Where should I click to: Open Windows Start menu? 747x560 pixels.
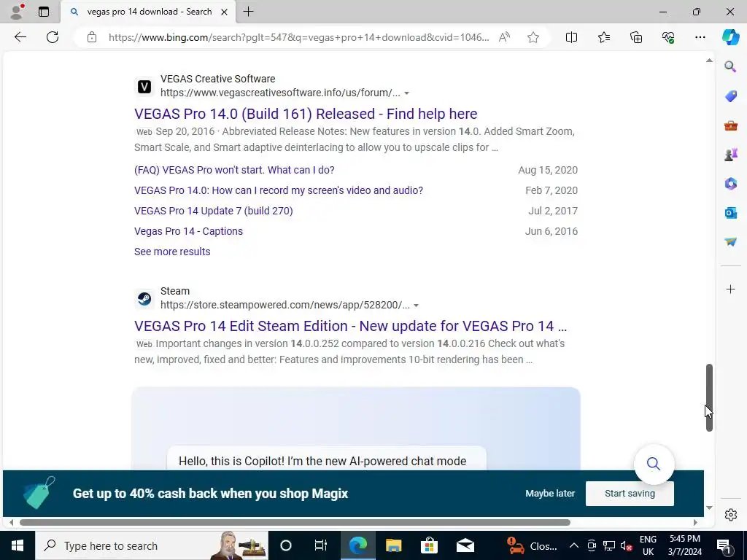[18, 545]
